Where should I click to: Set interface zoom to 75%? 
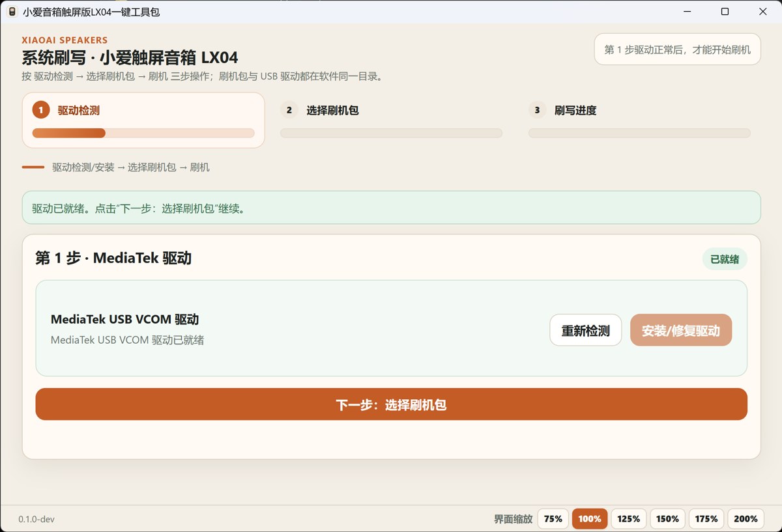[553, 519]
